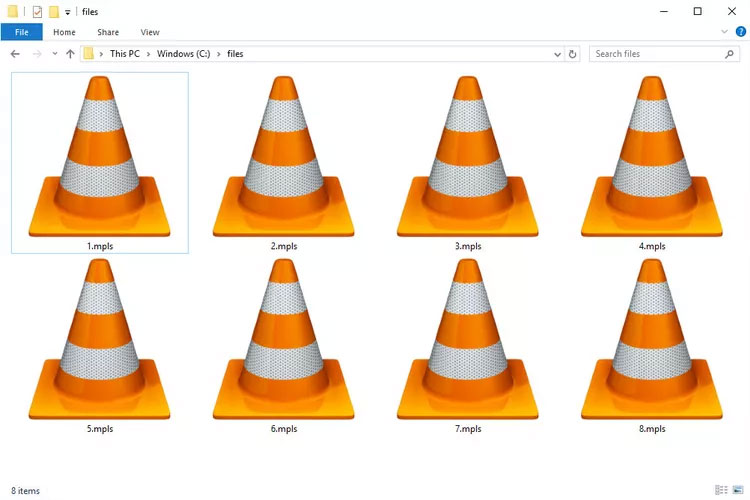The height and width of the screenshot is (500, 750).
Task: Open the View ribbon tab
Action: click(150, 32)
